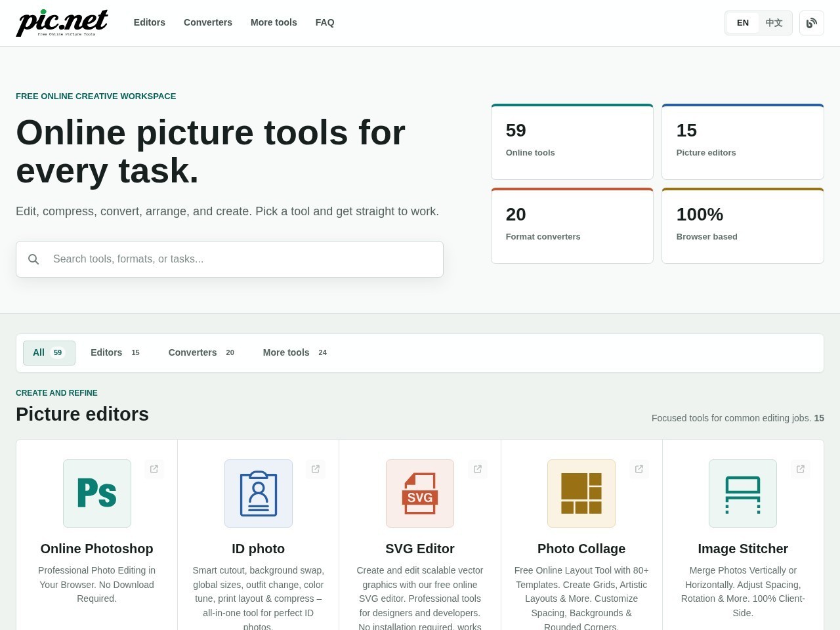Switch language to 中文
This screenshot has width=840, height=630.
(x=774, y=23)
